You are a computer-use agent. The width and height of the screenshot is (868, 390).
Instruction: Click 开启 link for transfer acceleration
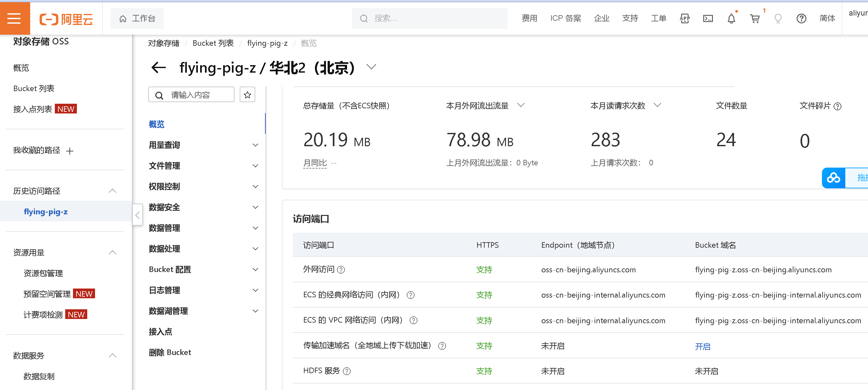coord(703,347)
